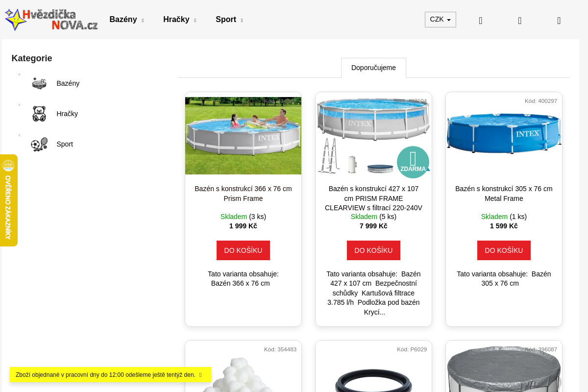Select the Doporučujeme tab
Viewport: 588px width, 392px height.
click(x=373, y=68)
